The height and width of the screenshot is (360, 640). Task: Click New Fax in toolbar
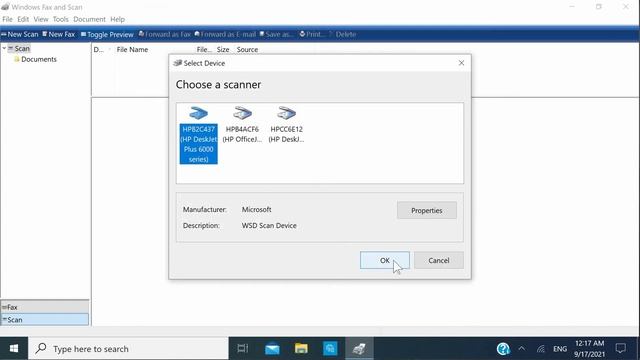pos(59,34)
